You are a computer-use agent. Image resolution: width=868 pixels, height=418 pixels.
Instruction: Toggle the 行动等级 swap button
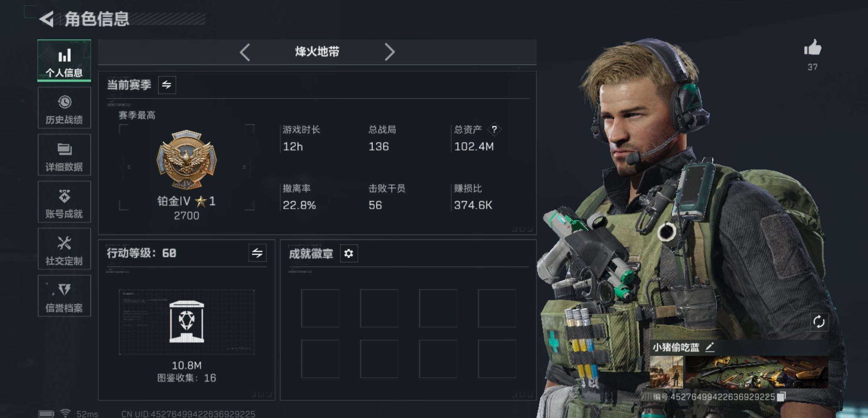coord(257,253)
